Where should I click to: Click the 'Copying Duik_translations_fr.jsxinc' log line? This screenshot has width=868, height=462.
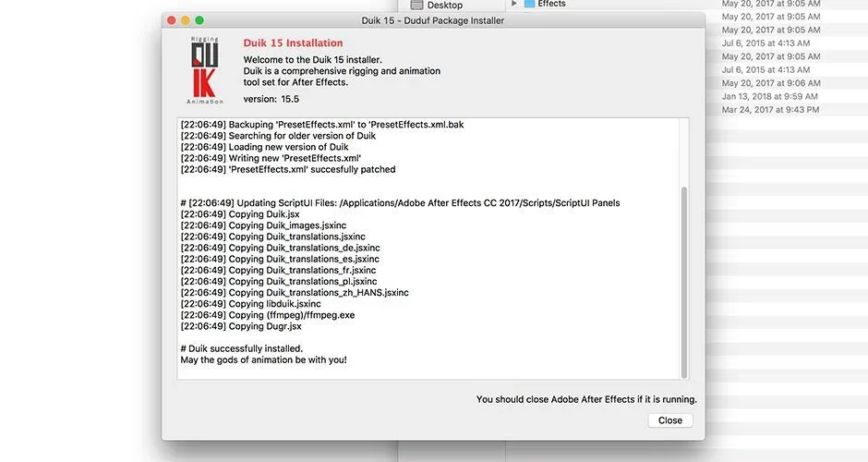coord(279,271)
